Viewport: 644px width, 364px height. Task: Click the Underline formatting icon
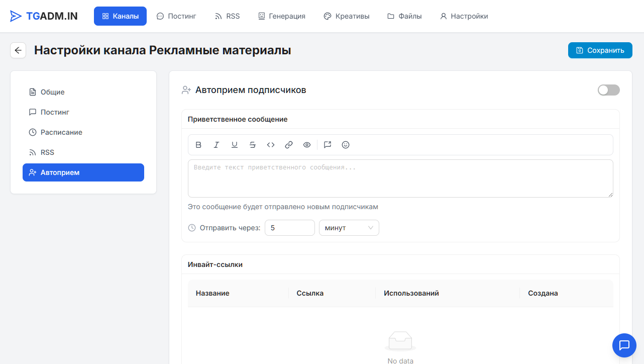(235, 145)
